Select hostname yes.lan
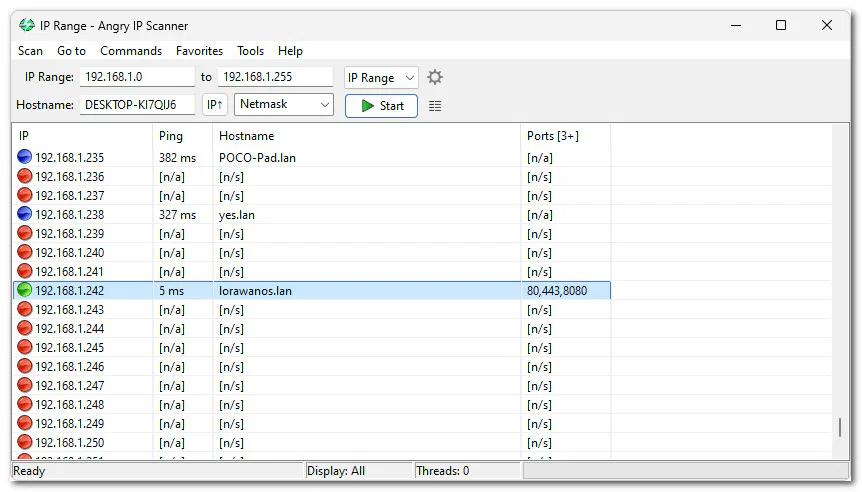Viewport: 862px width, 492px height. click(x=237, y=215)
